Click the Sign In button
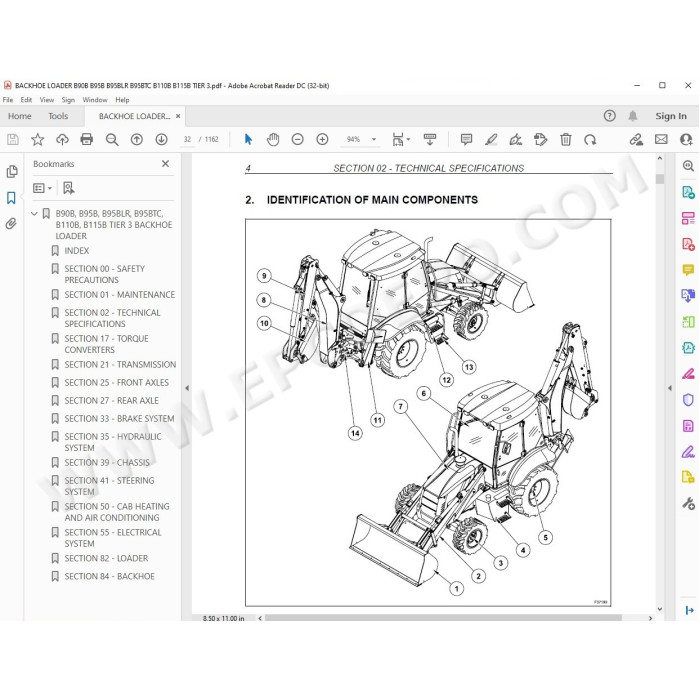700x700 pixels. (671, 116)
